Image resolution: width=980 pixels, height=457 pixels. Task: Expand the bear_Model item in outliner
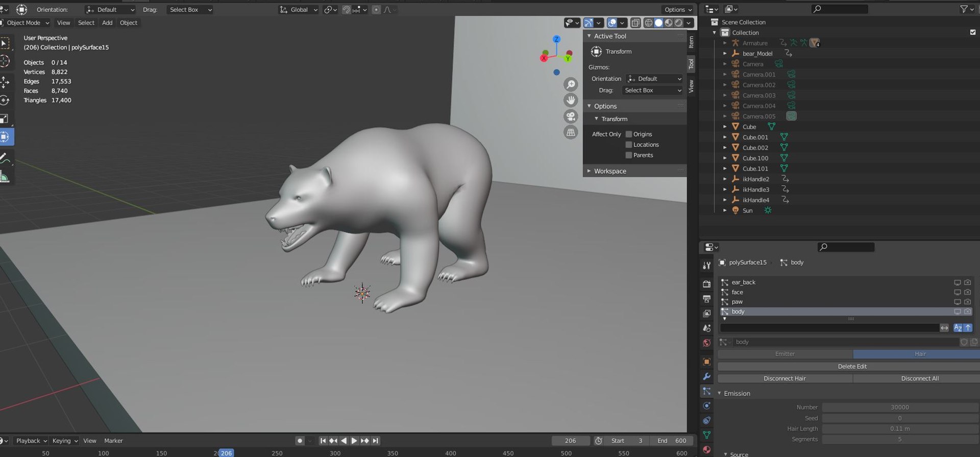[x=725, y=54]
